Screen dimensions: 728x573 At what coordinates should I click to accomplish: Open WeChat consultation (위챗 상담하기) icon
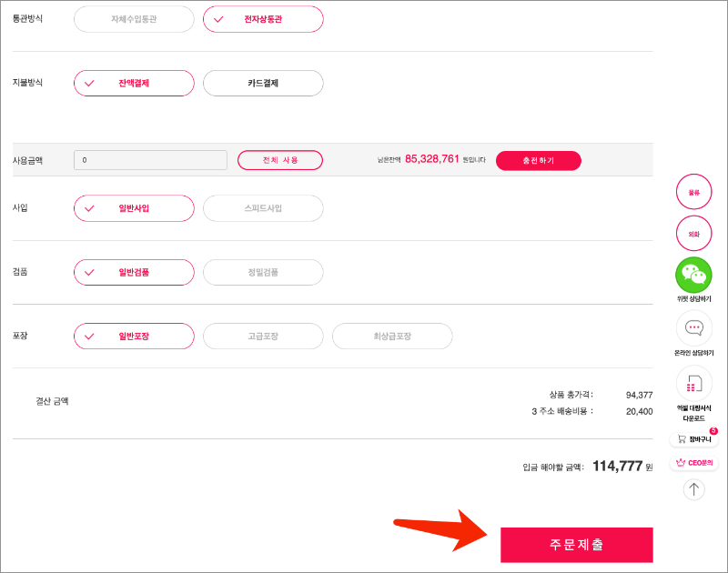[693, 276]
